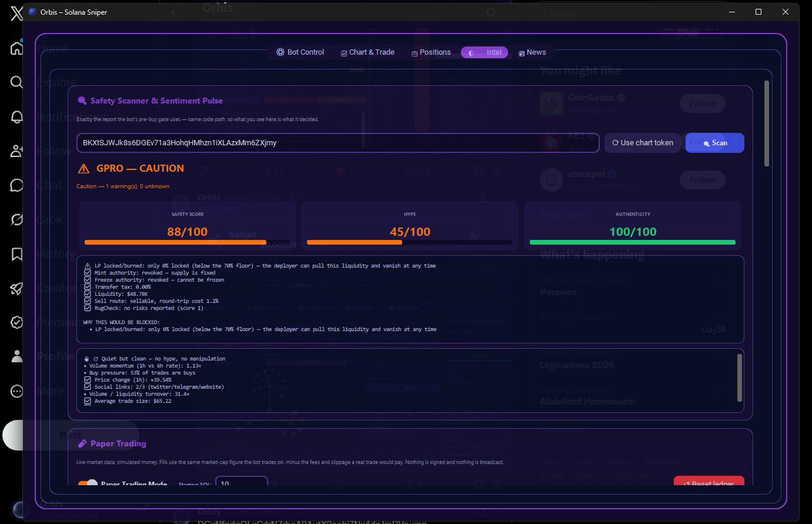
Task: Click the 'Price change (1h): +39.54%' line
Action: point(128,380)
